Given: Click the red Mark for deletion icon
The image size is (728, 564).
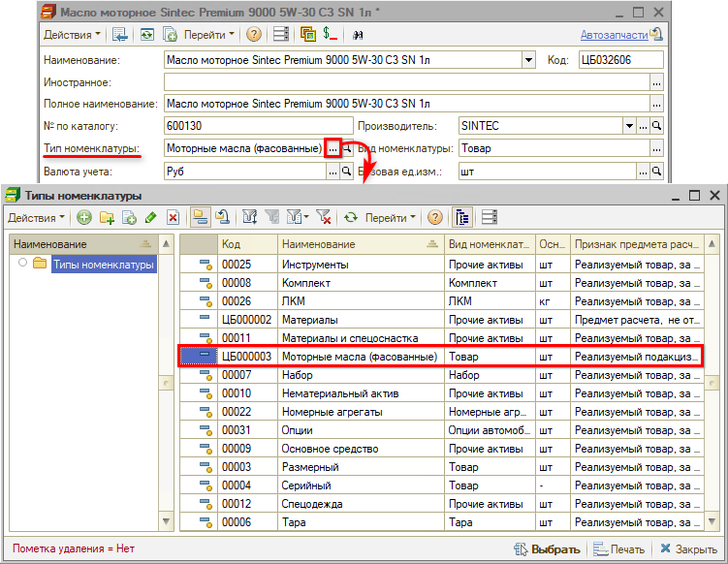Looking at the screenshot, I should click(173, 218).
